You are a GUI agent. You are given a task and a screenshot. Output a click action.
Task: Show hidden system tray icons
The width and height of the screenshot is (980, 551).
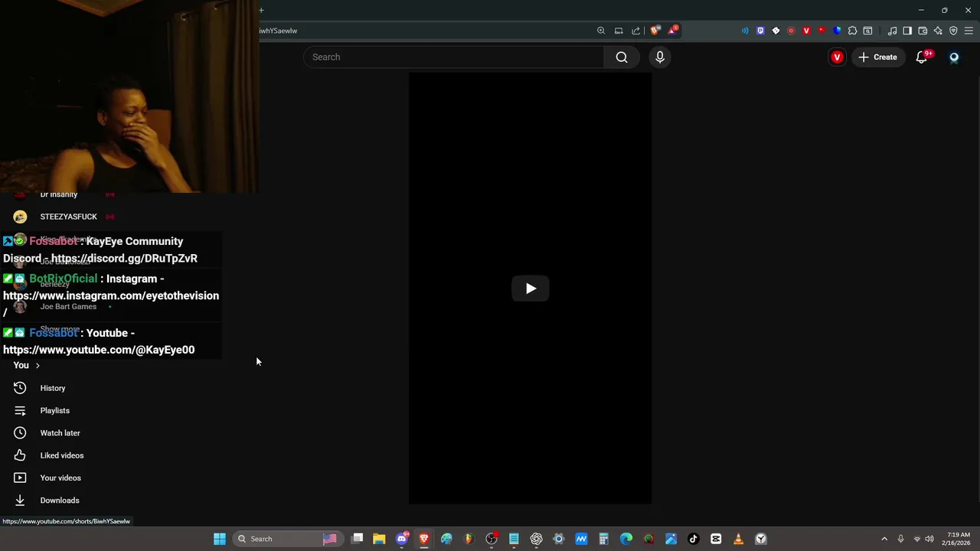coord(884,539)
